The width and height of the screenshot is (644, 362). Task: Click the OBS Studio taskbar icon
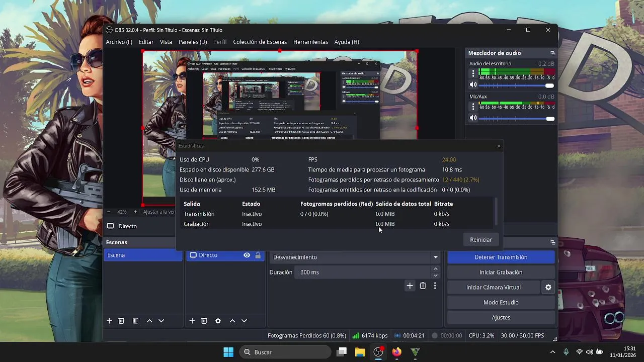(378, 352)
